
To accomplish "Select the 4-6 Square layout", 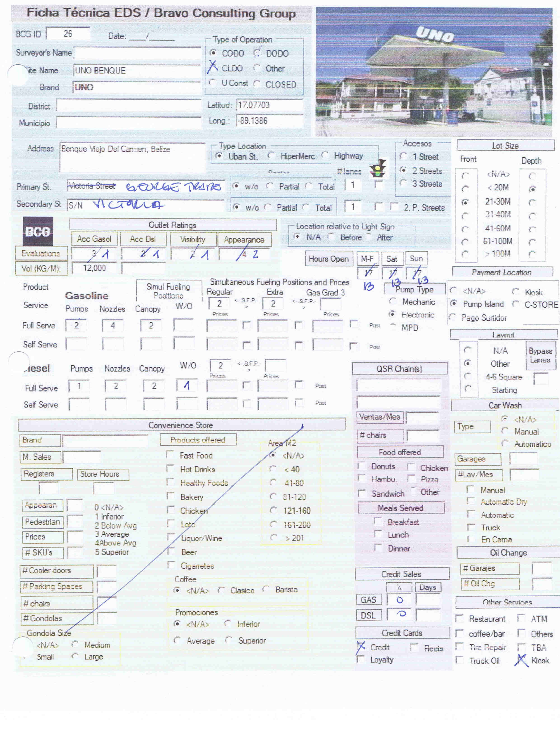I will coord(468,376).
